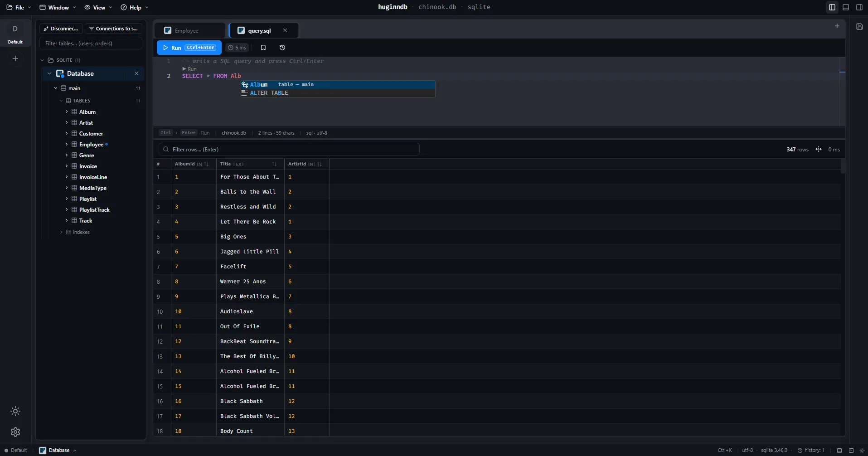Expand the Customer table node
This screenshot has width=868, height=456.
pos(67,133)
